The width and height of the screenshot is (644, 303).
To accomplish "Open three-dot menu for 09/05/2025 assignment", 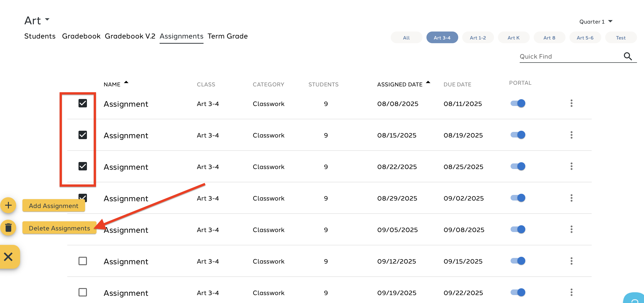I will click(x=571, y=229).
